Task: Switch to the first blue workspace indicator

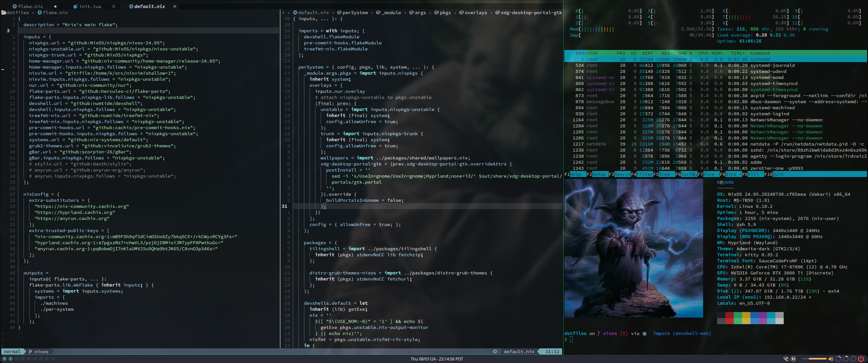Action: pyautogui.click(x=4, y=359)
